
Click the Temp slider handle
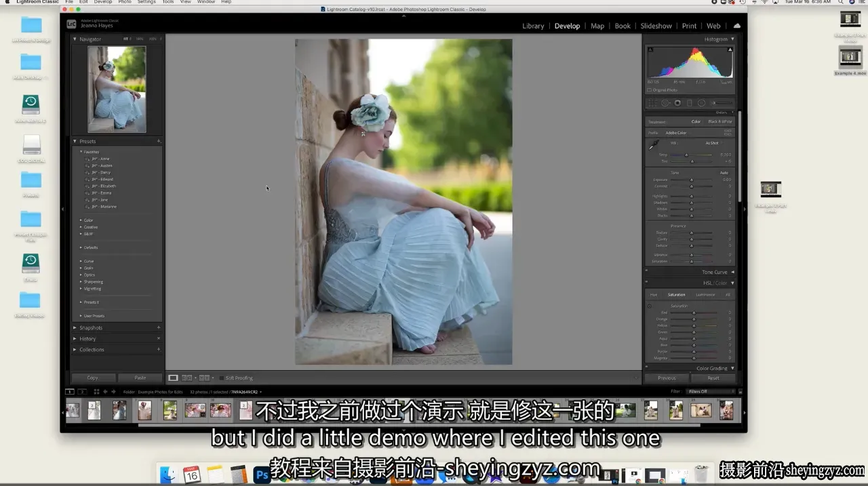tap(686, 155)
